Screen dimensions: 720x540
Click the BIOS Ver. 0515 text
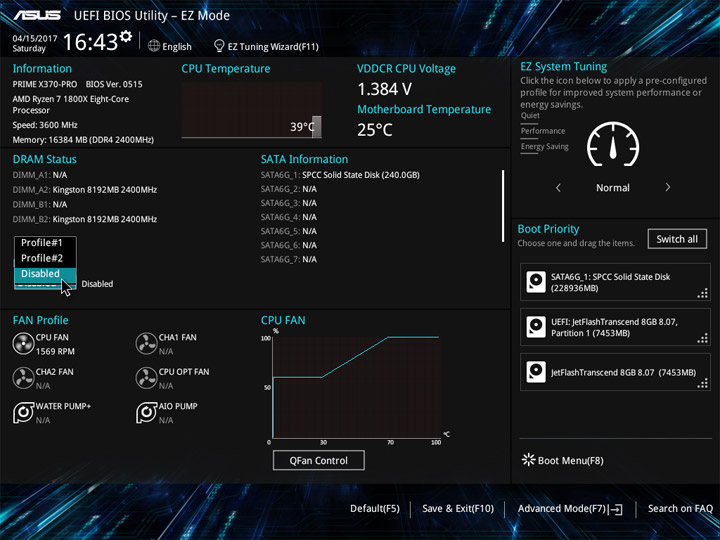click(114, 84)
